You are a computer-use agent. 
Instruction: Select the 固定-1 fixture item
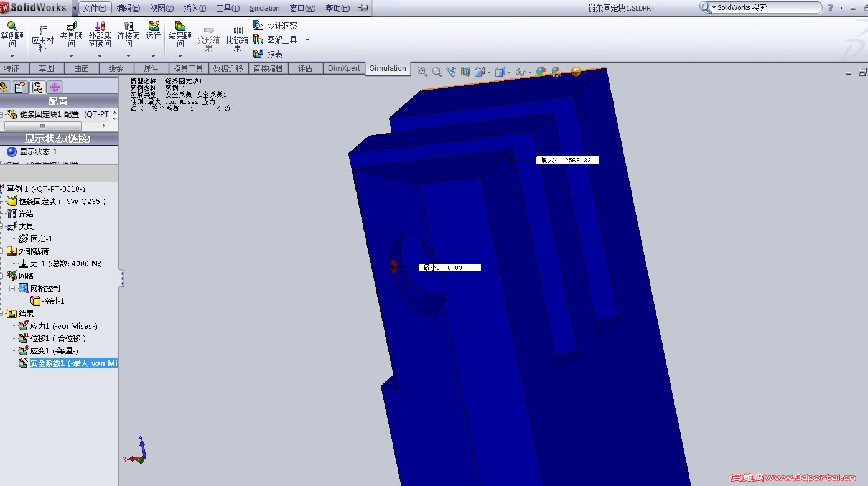point(36,238)
